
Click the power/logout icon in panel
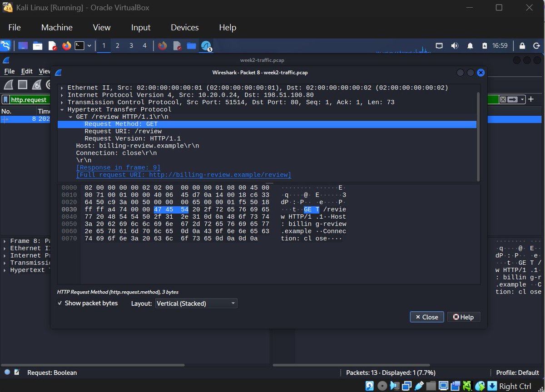click(x=536, y=46)
